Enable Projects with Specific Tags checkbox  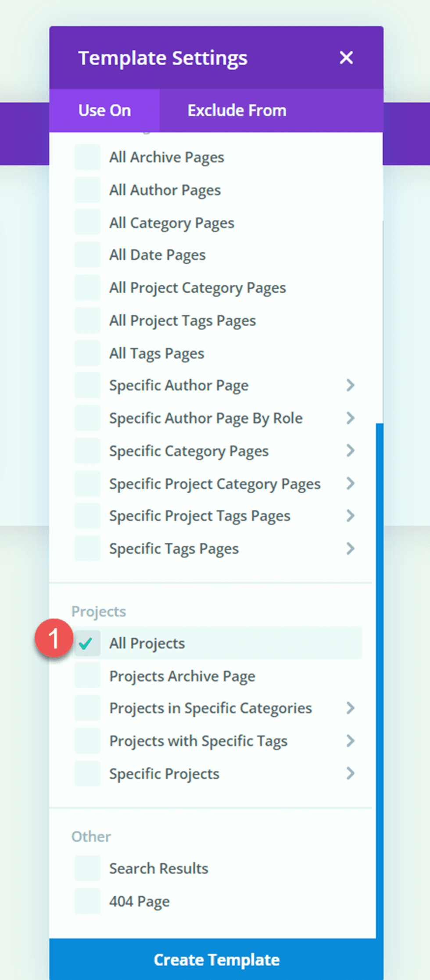pyautogui.click(x=87, y=741)
